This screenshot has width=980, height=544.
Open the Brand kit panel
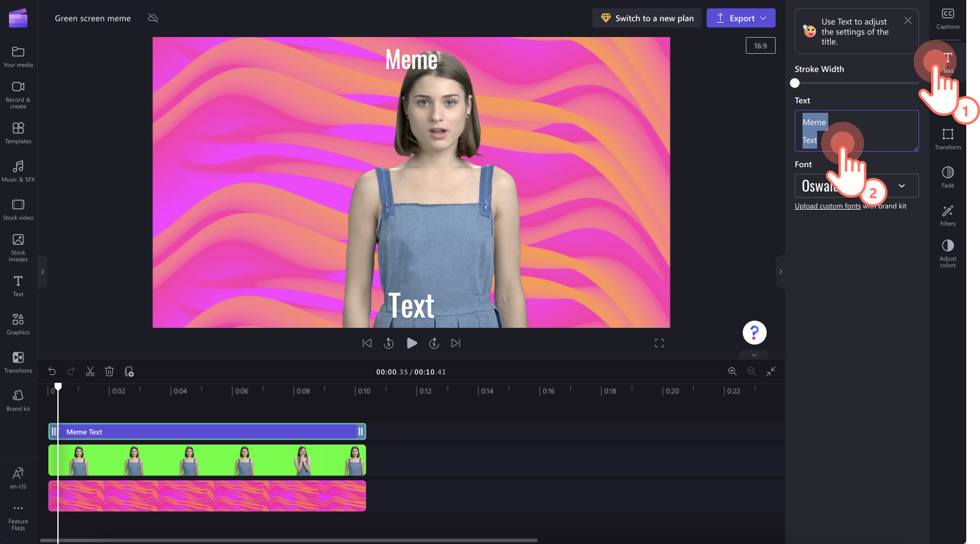[x=18, y=399]
